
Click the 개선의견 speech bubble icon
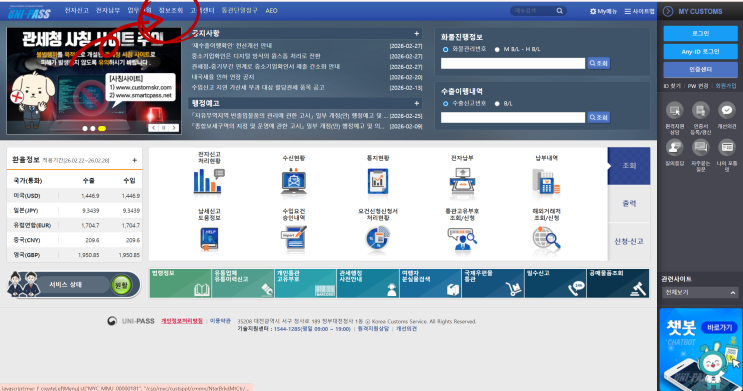tap(726, 110)
